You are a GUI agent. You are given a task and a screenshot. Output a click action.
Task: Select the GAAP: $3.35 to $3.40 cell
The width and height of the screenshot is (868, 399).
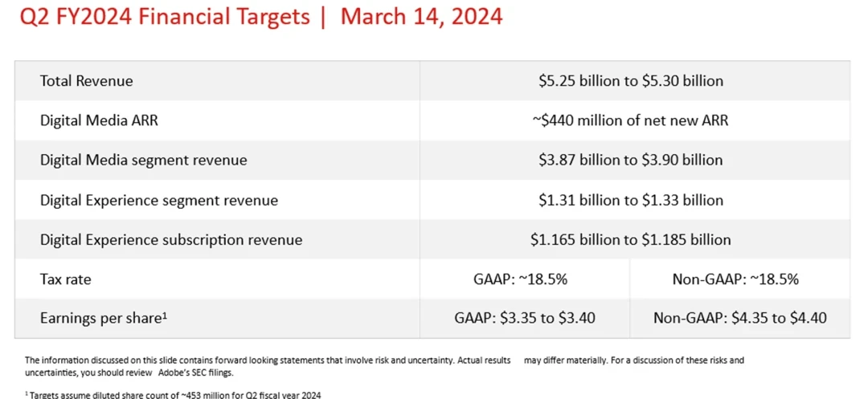pyautogui.click(x=525, y=319)
